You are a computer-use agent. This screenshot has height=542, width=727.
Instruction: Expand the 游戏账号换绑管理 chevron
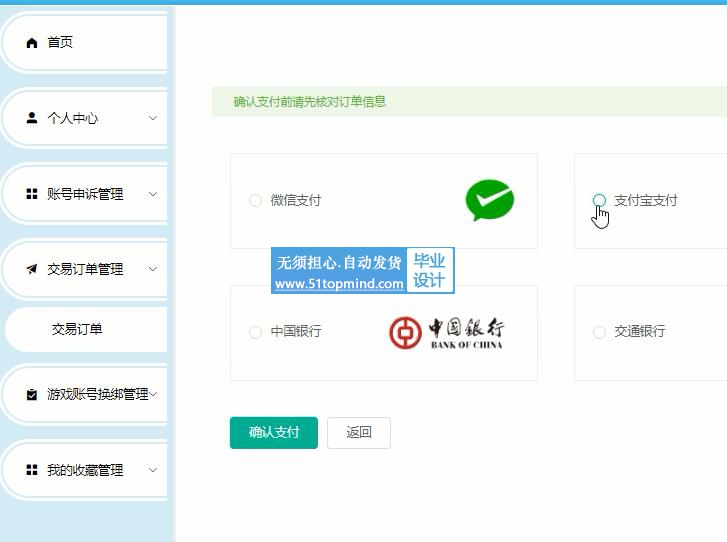coord(153,394)
